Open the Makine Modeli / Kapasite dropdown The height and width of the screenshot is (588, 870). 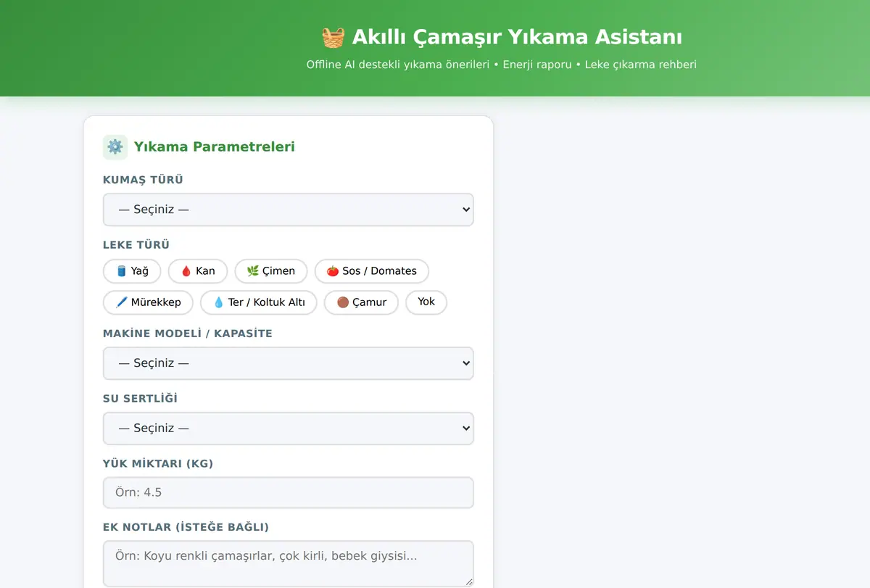(x=289, y=363)
